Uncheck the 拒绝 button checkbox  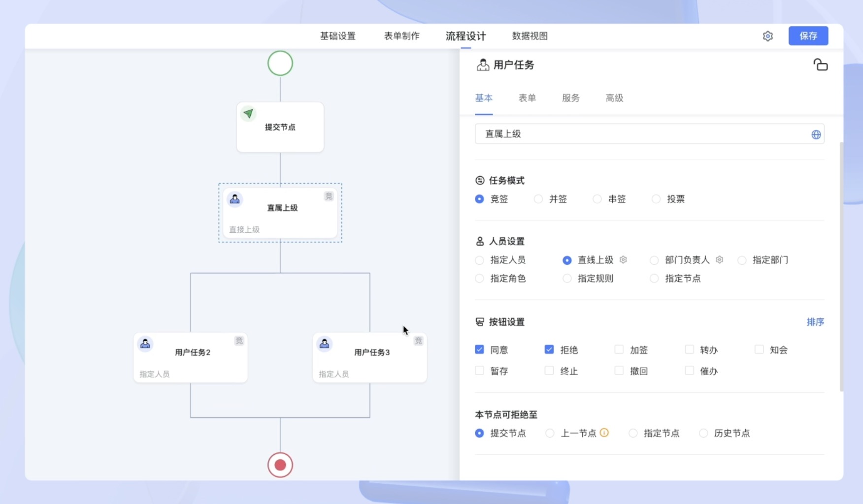tap(549, 349)
